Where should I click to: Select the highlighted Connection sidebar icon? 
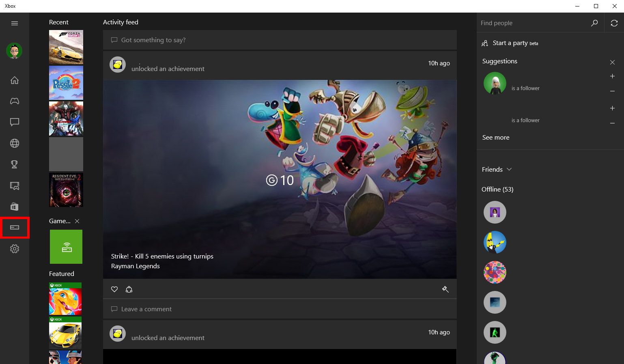15,228
